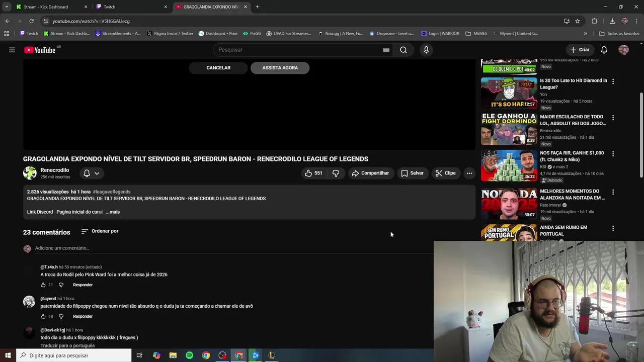Expand description with ...mais

[113, 212]
